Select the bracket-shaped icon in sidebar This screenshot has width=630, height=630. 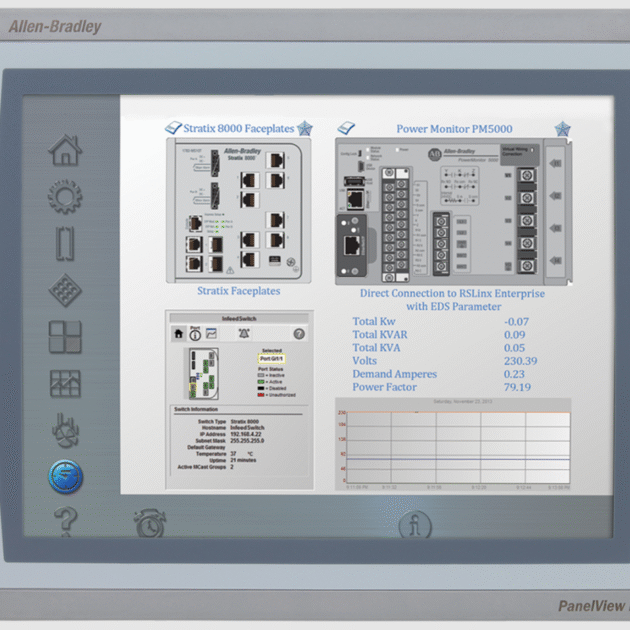point(65,243)
